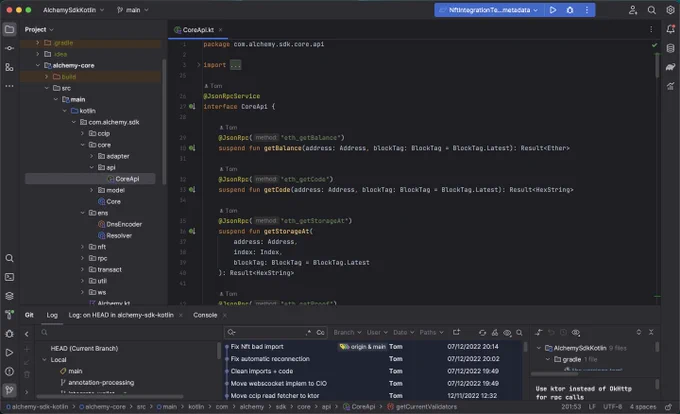Open the Branch filter dropdown

347,333
